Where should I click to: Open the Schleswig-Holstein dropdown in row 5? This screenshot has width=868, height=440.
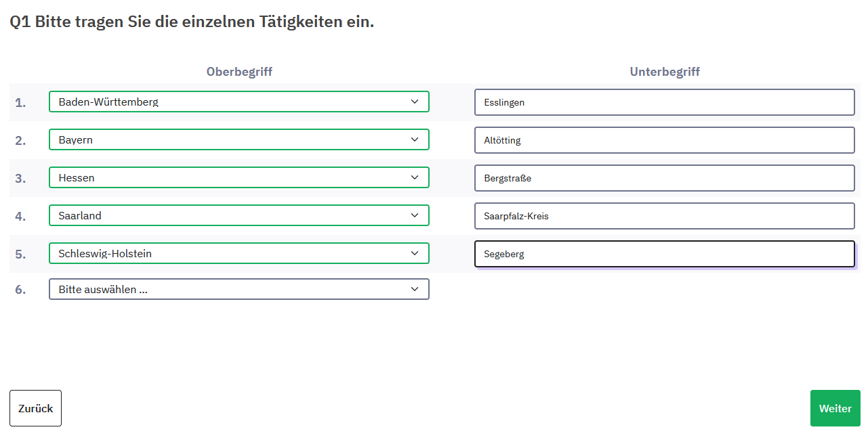[x=239, y=253]
